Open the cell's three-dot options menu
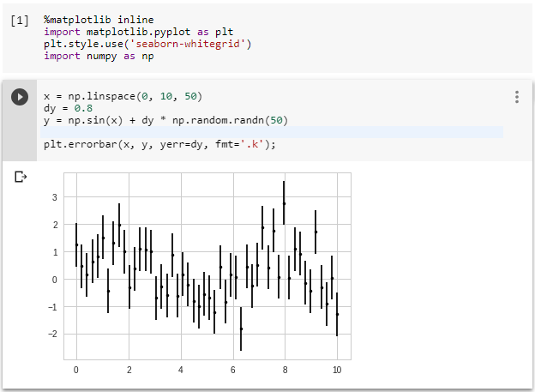Viewport: 535px width, 392px height. click(517, 97)
